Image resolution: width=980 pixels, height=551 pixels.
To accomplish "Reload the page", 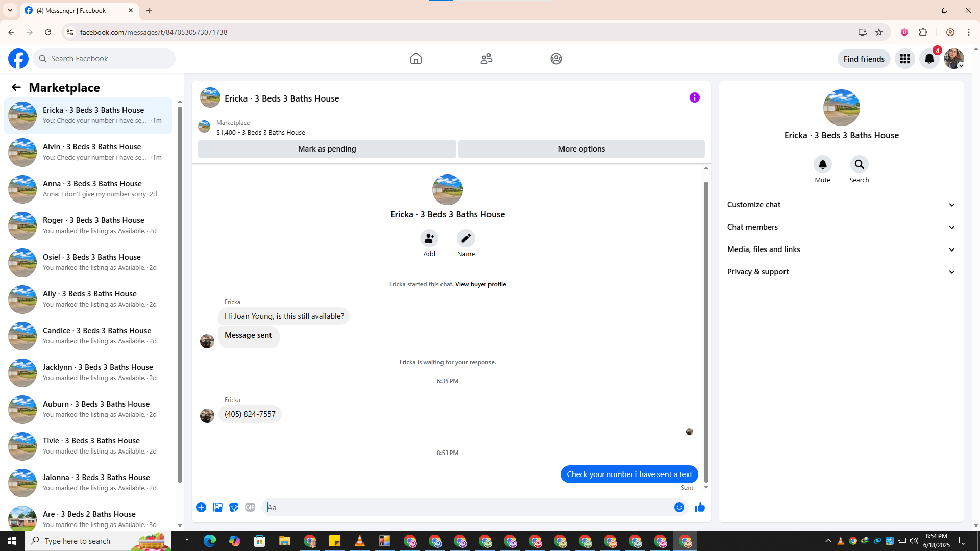I will 48,32.
